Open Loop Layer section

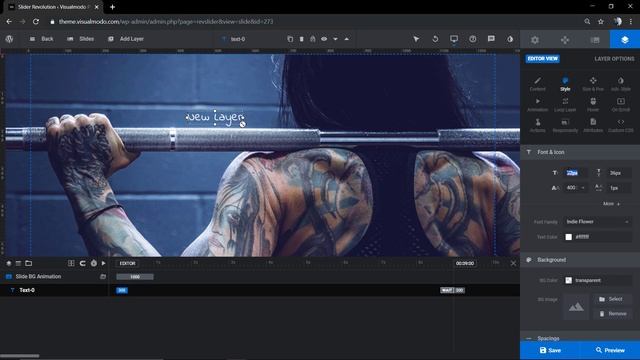click(x=565, y=104)
